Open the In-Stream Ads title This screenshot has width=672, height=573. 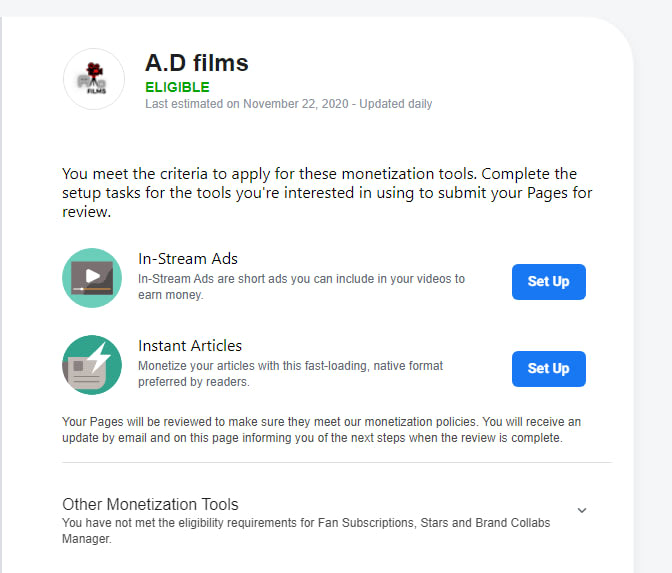(x=188, y=259)
